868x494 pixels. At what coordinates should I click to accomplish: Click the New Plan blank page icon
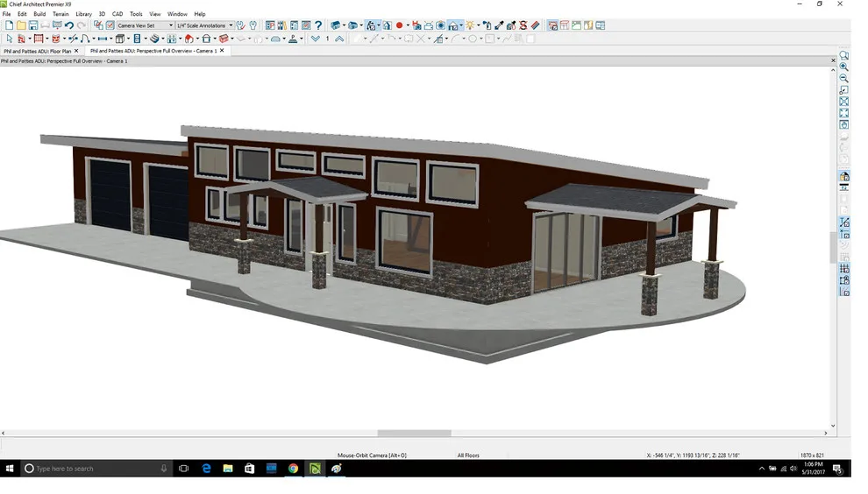pos(10,25)
